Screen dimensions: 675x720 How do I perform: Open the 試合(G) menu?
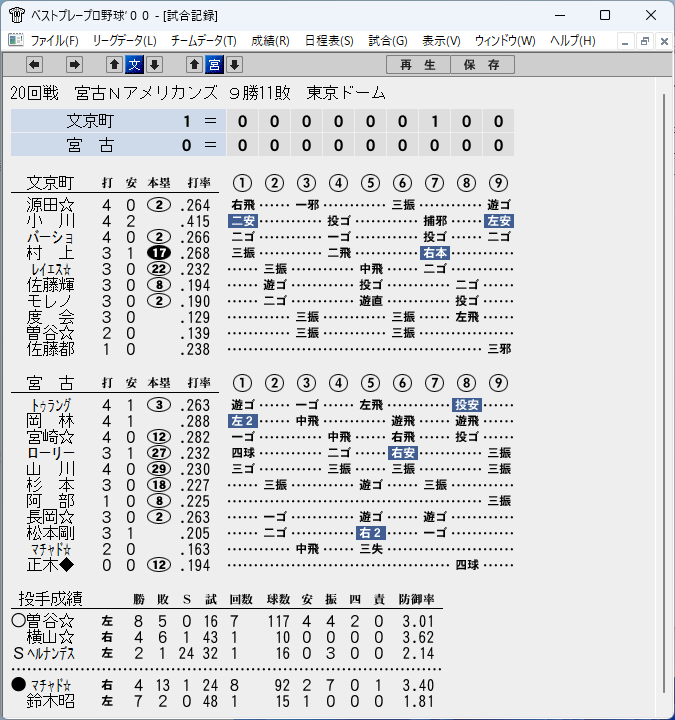(388, 41)
